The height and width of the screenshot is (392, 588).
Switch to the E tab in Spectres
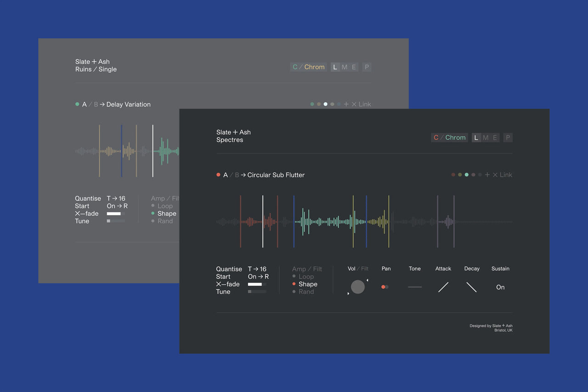[495, 137]
